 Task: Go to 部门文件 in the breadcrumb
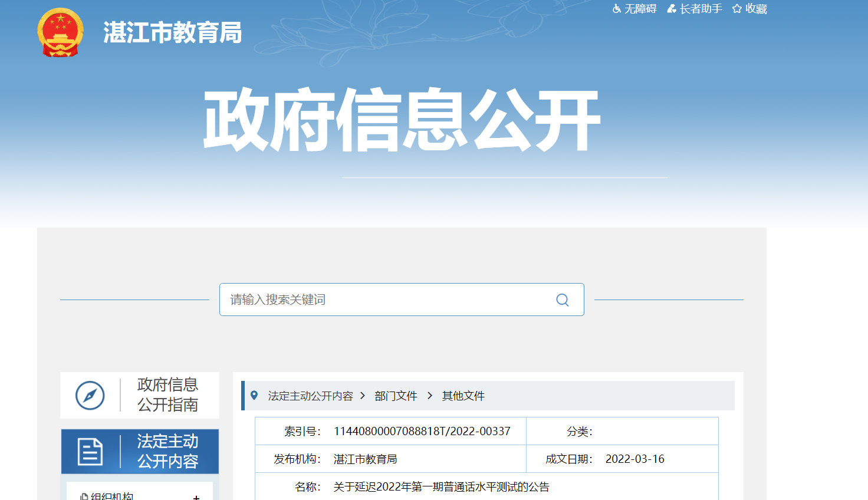click(396, 396)
